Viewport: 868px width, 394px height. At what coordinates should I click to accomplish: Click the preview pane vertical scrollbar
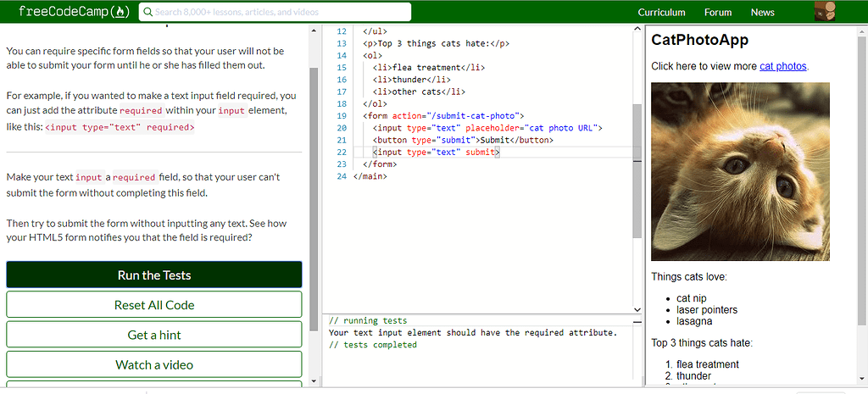tap(861, 169)
